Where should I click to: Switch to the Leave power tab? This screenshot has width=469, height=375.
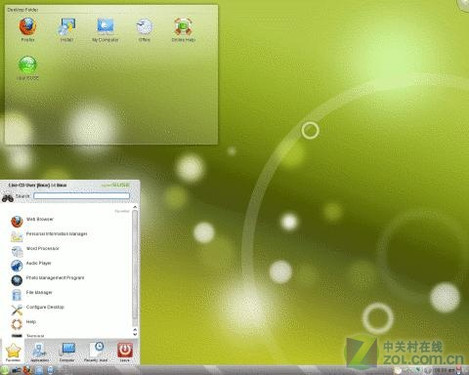[x=125, y=352]
